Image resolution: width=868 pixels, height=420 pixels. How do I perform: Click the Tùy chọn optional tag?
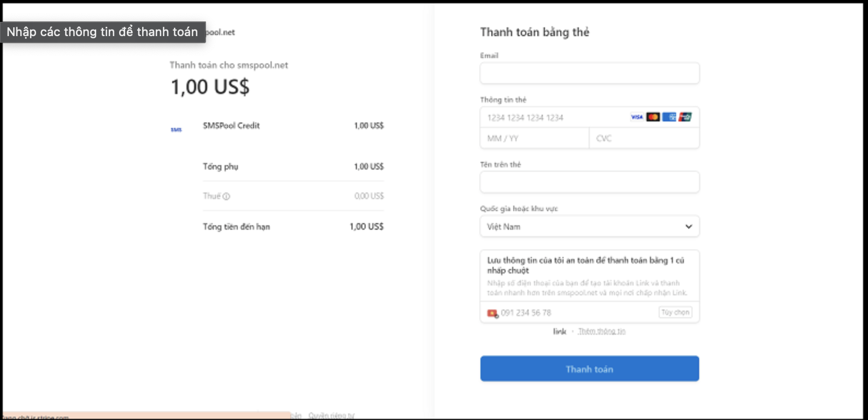point(676,312)
